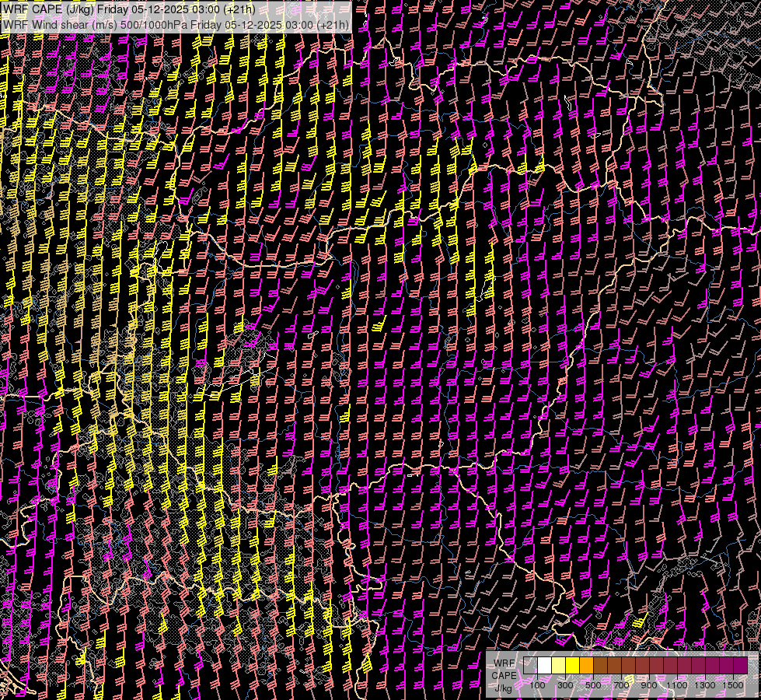Image resolution: width=761 pixels, height=700 pixels.
Task: Click the bright yellow CAPE legend swatch
Action: click(x=572, y=666)
